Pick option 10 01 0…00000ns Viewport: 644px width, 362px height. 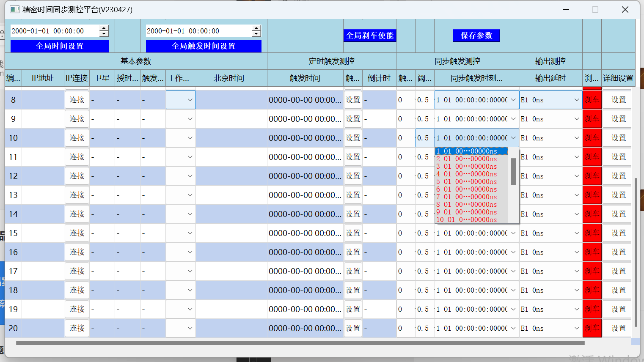coord(471,219)
